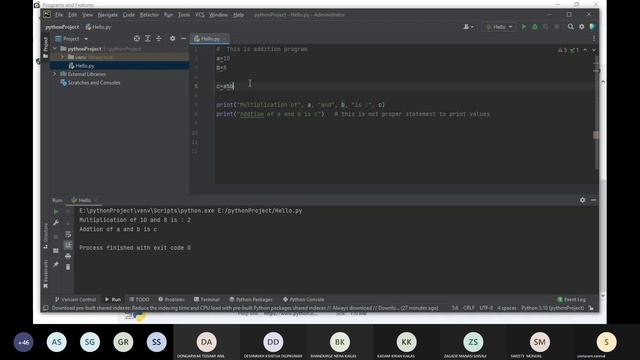Go to previous highlighted error arrow
This screenshot has width=640, height=360.
[x=585, y=50]
